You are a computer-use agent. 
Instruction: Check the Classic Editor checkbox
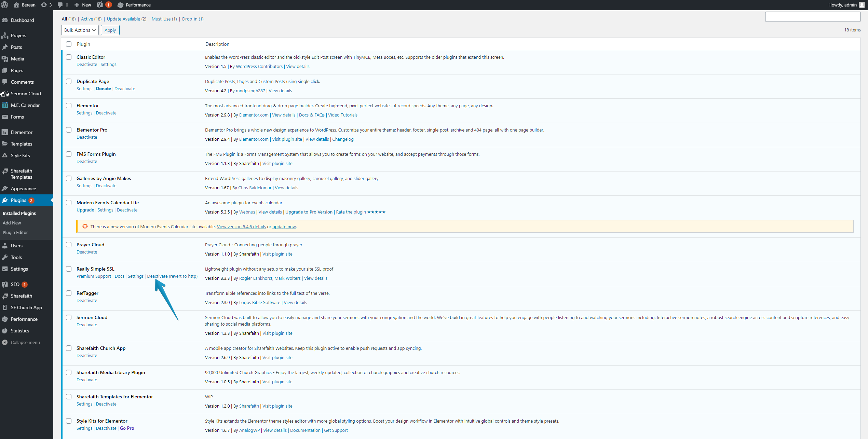69,57
